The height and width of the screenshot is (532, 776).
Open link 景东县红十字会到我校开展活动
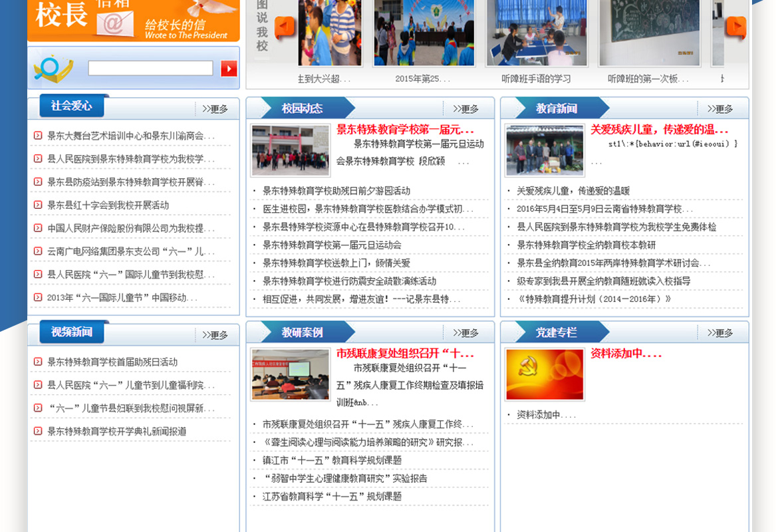click(x=108, y=205)
